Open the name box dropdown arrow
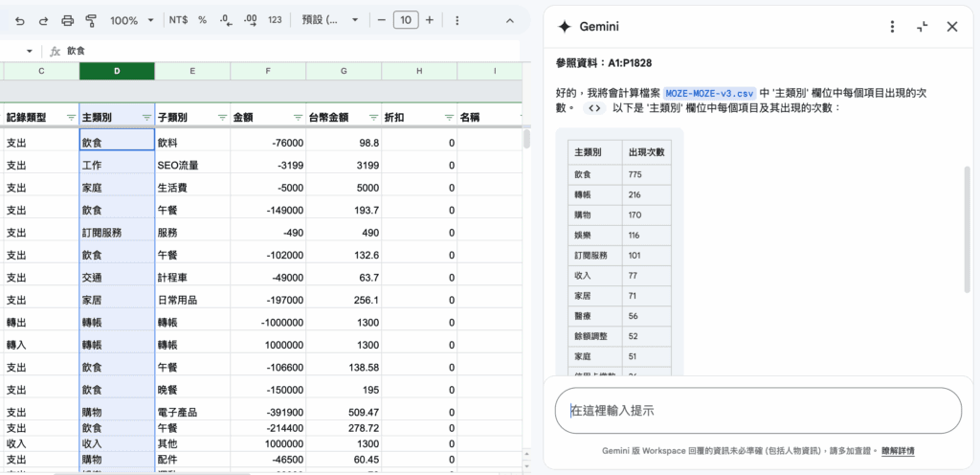Viewport: 980px width, 475px height. (30, 52)
